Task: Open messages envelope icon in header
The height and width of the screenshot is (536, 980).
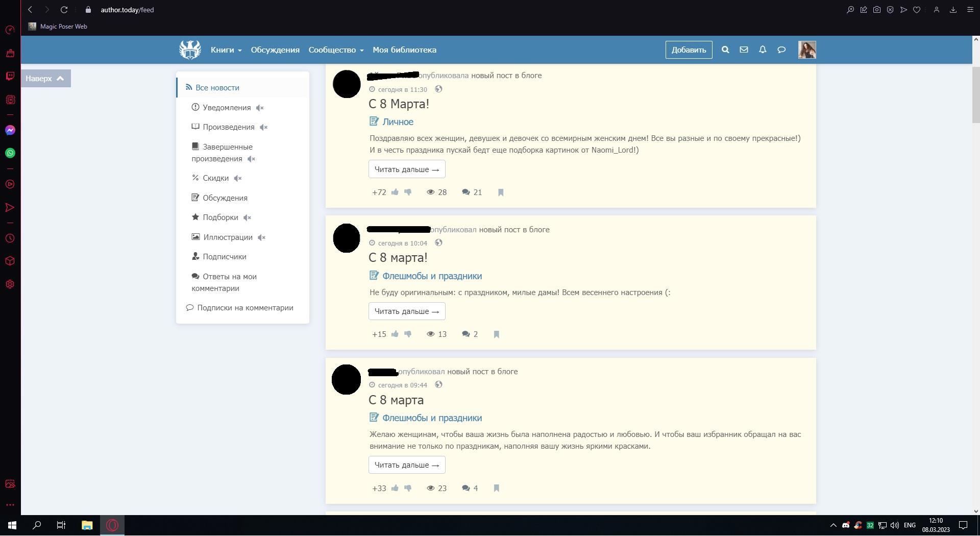Action: pyautogui.click(x=744, y=50)
